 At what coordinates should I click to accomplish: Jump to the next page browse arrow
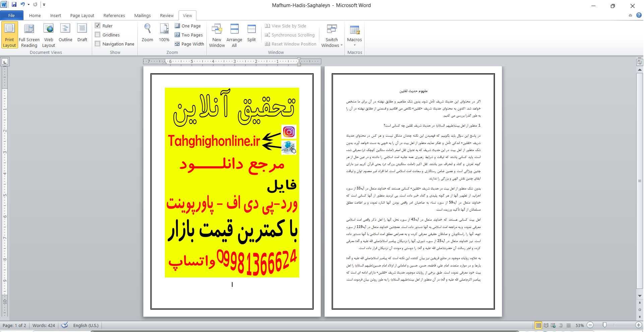click(x=640, y=317)
